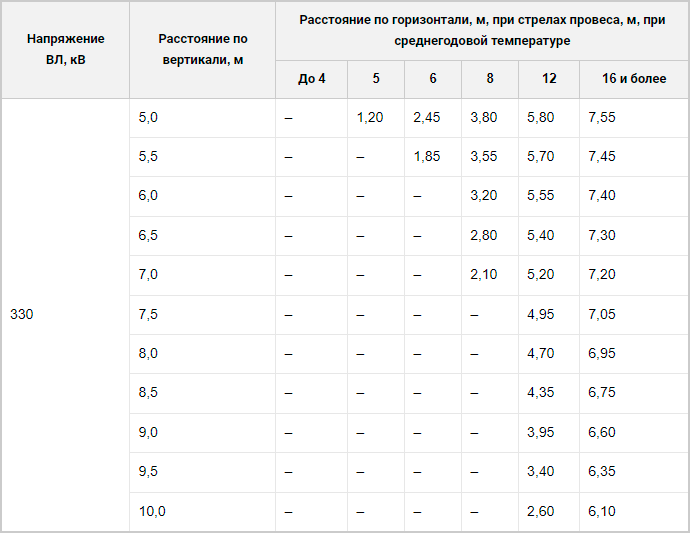Click vertical distance cell 10,0
Viewport: 690px width, 533px height.
202,511
